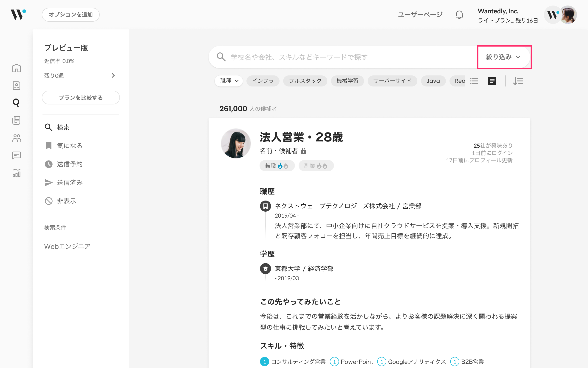The width and height of the screenshot is (588, 368).
Task: Open the documents icon in left sidebar
Action: tap(17, 121)
